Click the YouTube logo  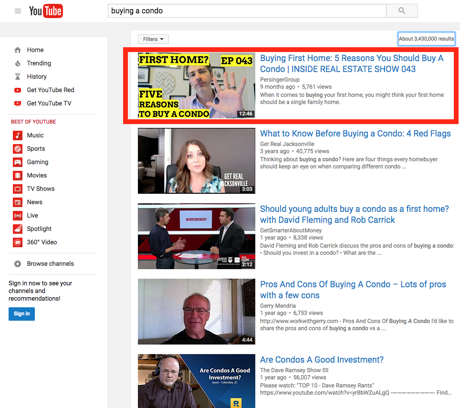46,11
